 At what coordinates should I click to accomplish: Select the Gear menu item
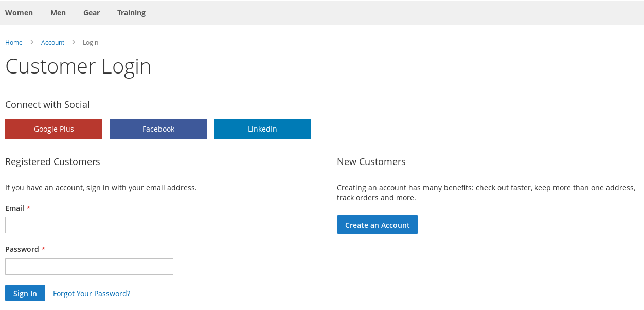coord(92,13)
